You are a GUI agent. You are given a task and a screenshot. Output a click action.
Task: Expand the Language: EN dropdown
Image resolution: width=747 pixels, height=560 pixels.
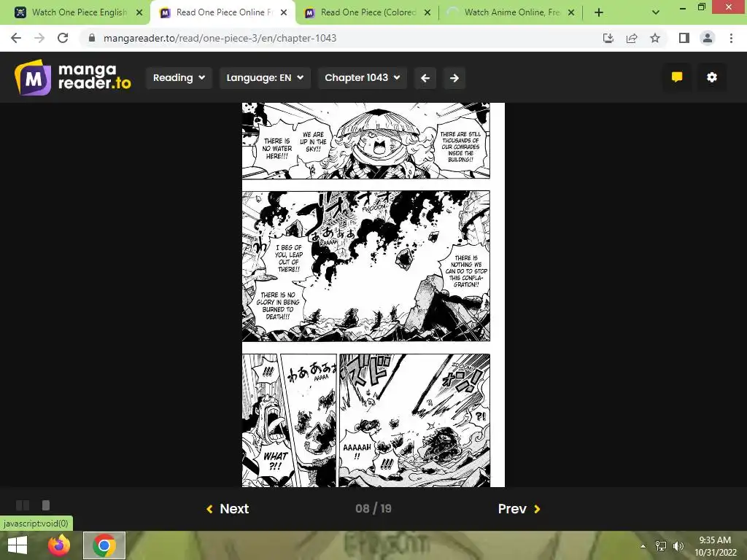pos(265,77)
